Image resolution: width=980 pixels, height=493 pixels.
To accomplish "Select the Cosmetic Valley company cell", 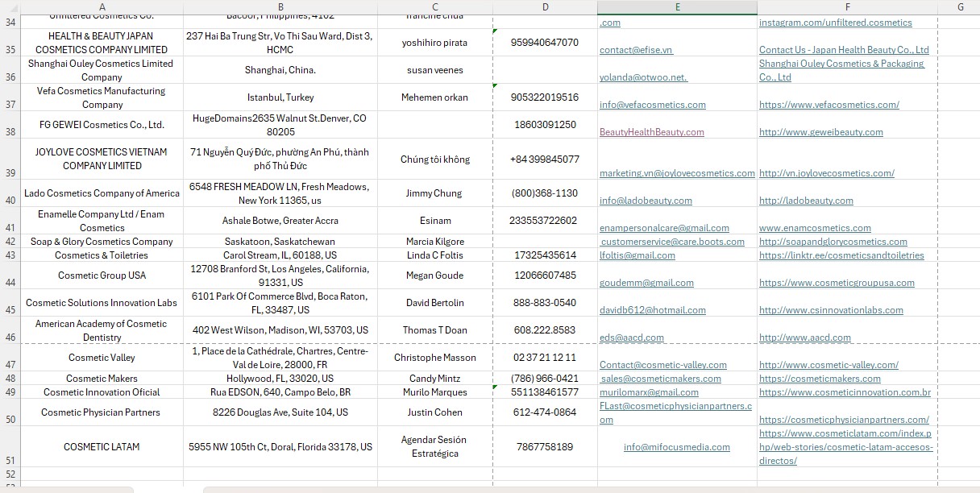I will [x=102, y=358].
